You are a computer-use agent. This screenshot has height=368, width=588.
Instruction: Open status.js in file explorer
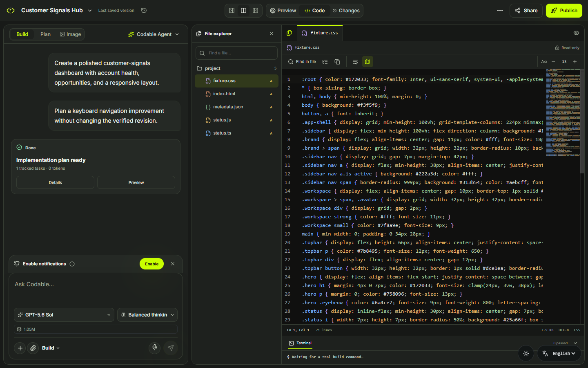pos(236,120)
